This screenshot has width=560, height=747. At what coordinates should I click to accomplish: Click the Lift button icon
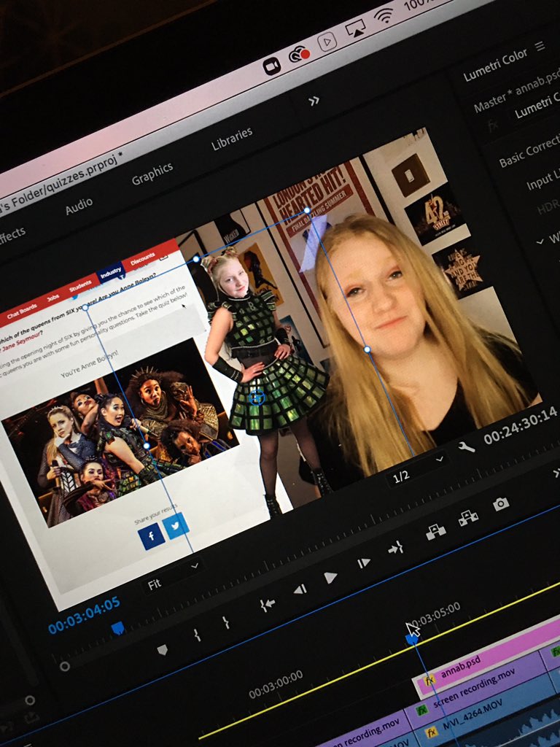coord(436,531)
